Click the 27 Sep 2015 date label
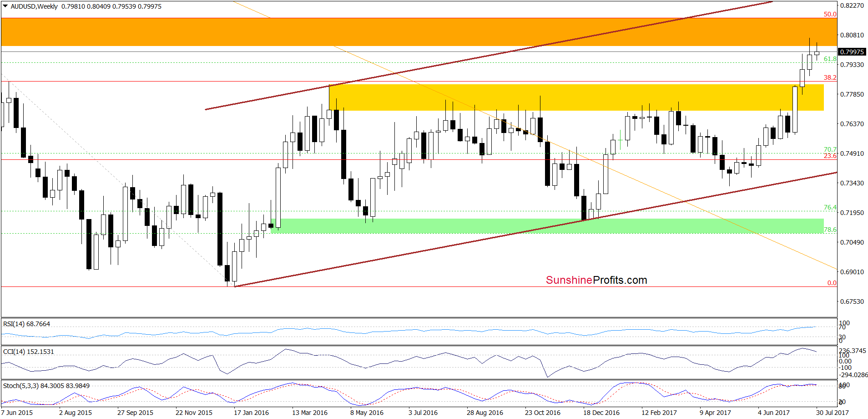Viewport: 868px width, 419px height. [135, 413]
